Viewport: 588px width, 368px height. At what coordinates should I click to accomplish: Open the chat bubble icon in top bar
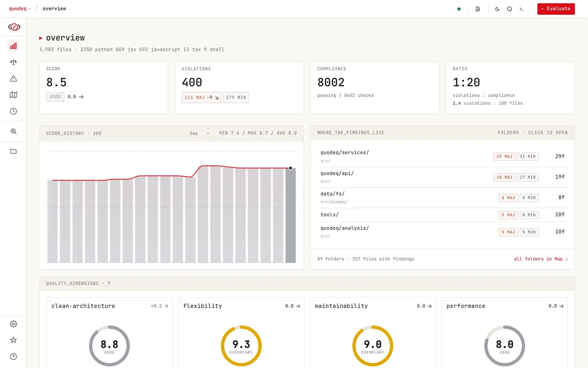click(509, 9)
